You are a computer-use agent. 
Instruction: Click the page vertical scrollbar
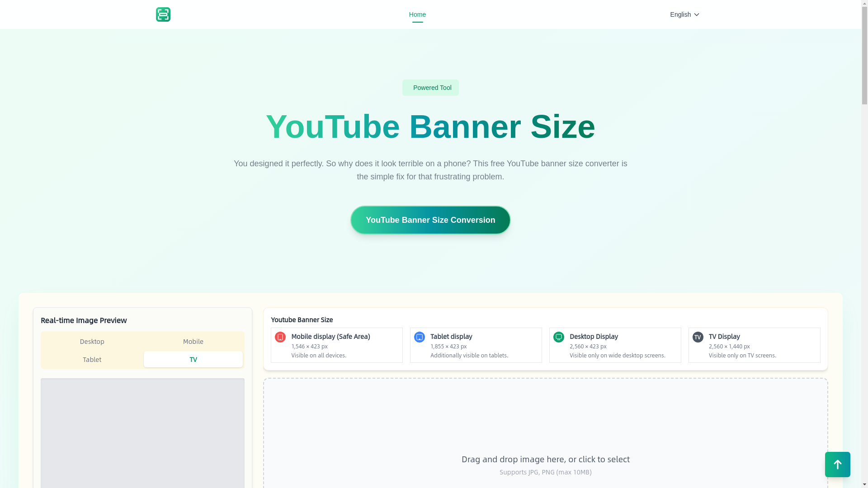point(864,244)
